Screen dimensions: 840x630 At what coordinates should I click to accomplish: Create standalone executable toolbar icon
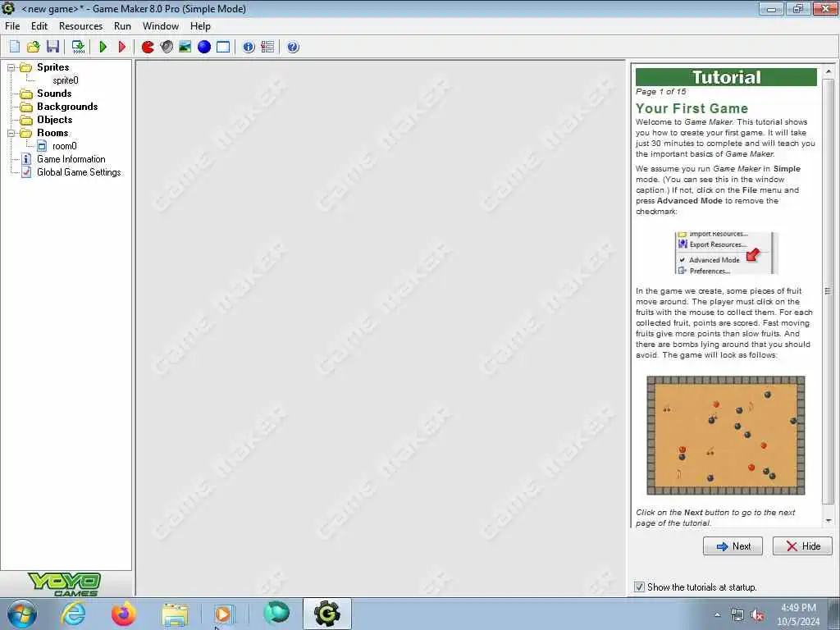[78, 47]
